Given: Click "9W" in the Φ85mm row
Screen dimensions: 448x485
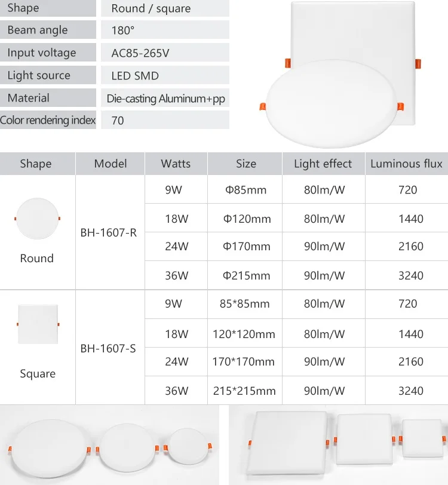Looking at the screenshot, I should pos(174,189).
